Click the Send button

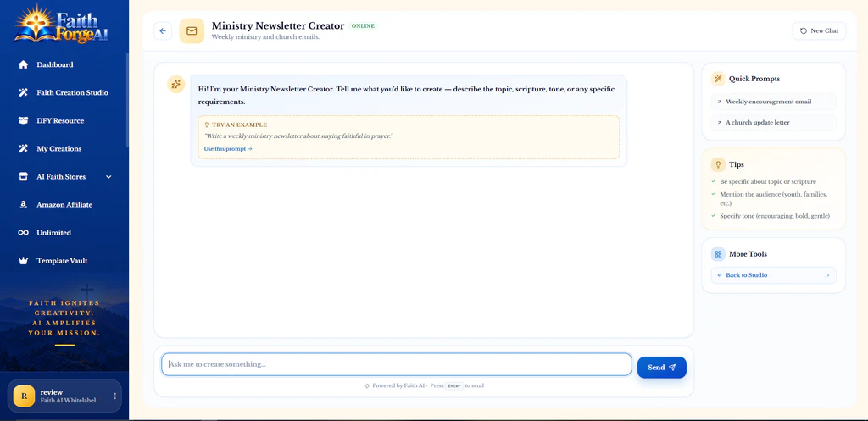click(x=661, y=368)
